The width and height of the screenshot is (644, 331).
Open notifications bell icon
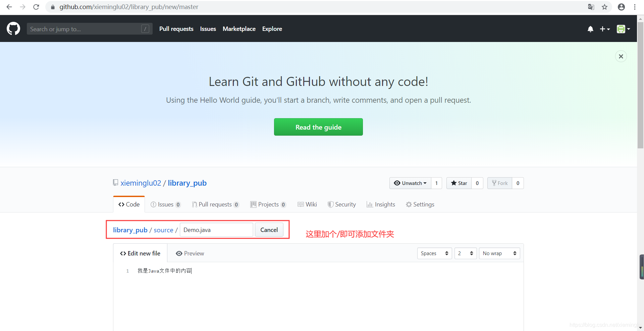(x=590, y=29)
